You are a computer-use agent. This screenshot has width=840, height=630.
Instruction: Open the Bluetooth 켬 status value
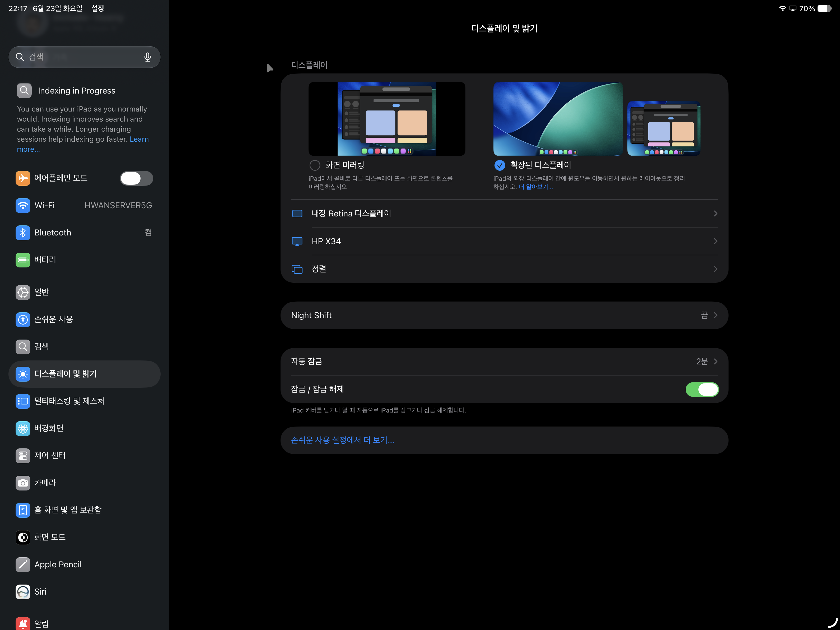click(x=148, y=233)
